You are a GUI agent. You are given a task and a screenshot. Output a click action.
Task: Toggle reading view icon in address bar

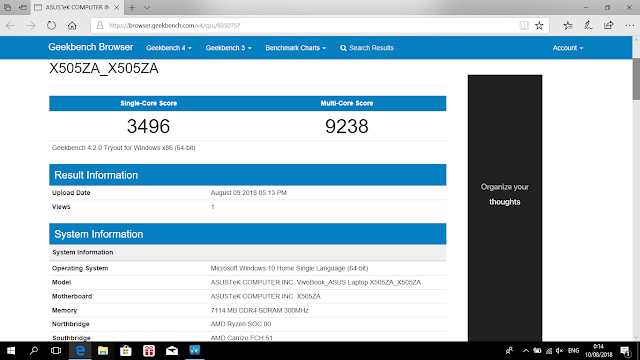[524, 25]
